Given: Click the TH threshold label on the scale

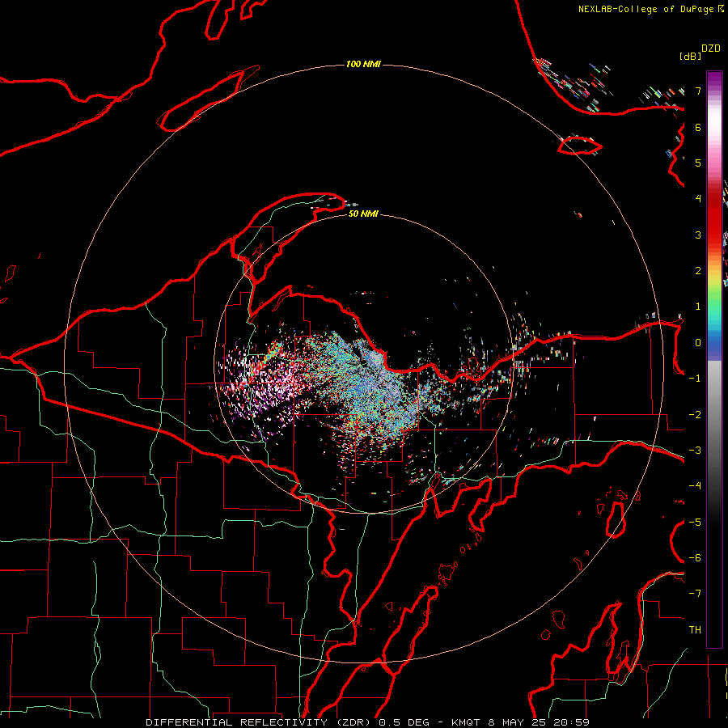Looking at the screenshot, I should 695,630.
